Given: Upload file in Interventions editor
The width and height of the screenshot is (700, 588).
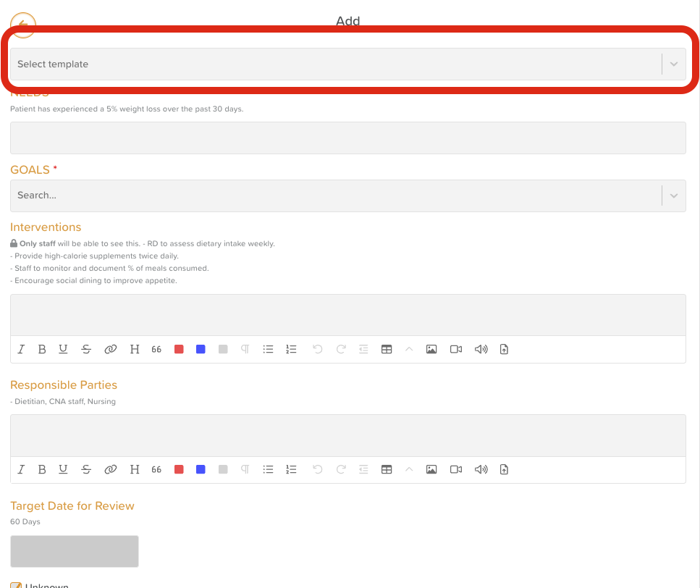Looking at the screenshot, I should (504, 349).
